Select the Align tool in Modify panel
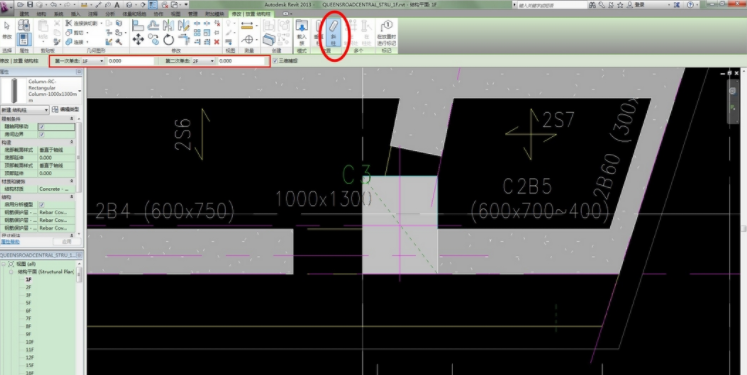Viewport: 747px width, 375px height. click(x=138, y=25)
